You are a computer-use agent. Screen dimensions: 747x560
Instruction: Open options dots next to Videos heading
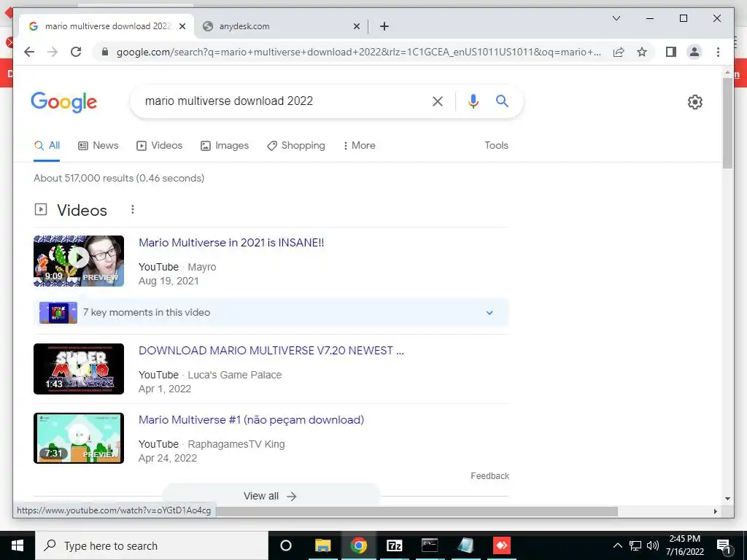[x=133, y=209]
